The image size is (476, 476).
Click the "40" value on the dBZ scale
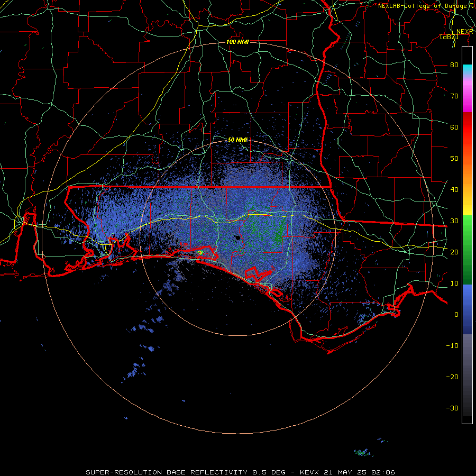click(x=454, y=190)
